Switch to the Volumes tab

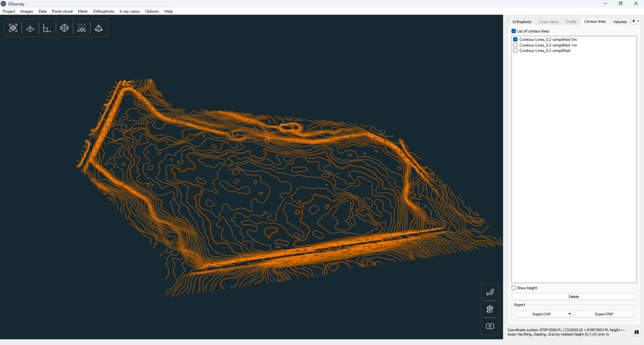[619, 22]
